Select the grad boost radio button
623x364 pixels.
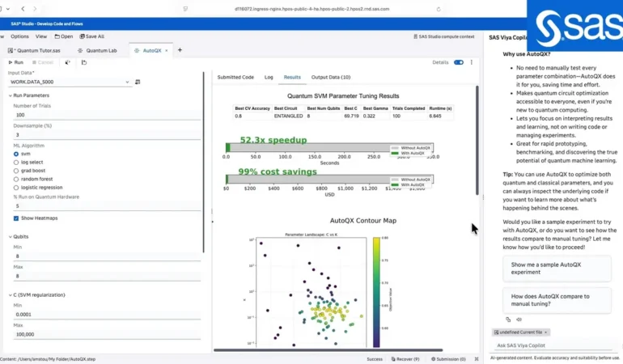click(x=16, y=171)
